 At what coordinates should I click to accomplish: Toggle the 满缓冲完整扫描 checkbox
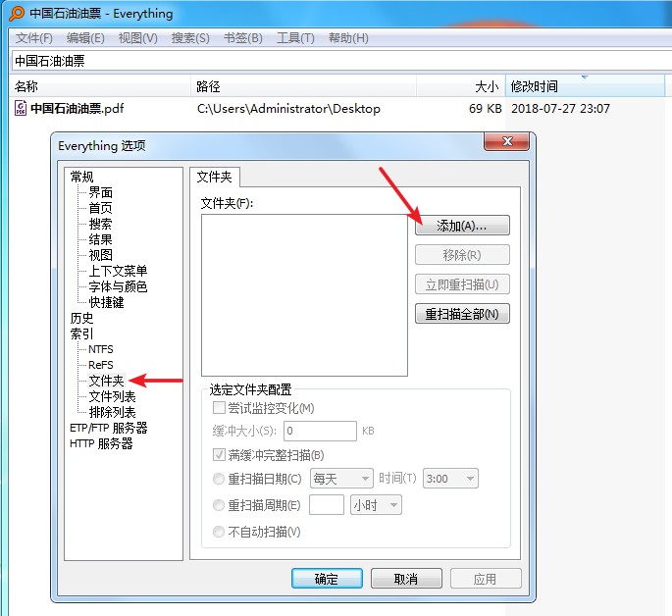pyautogui.click(x=220, y=455)
